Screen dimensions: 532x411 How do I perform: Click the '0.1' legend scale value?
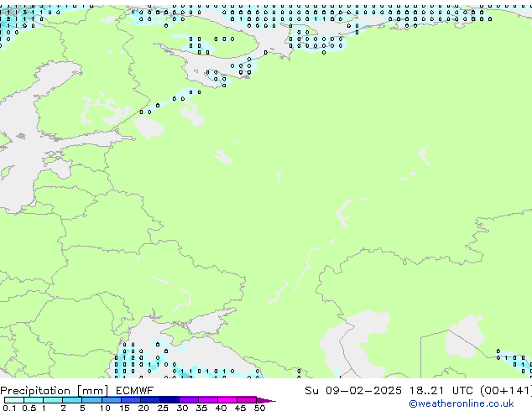[x=9, y=408]
